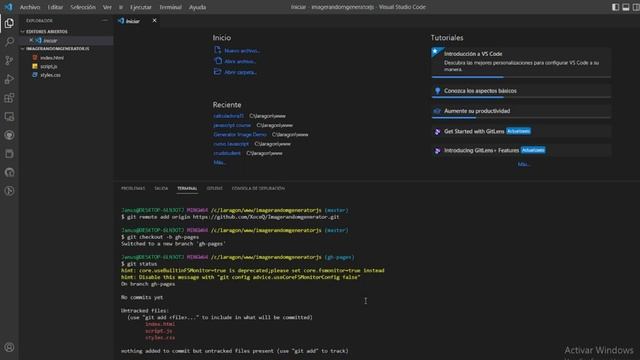Click Más link under Reciente
The height and width of the screenshot is (360, 640).
219,162
